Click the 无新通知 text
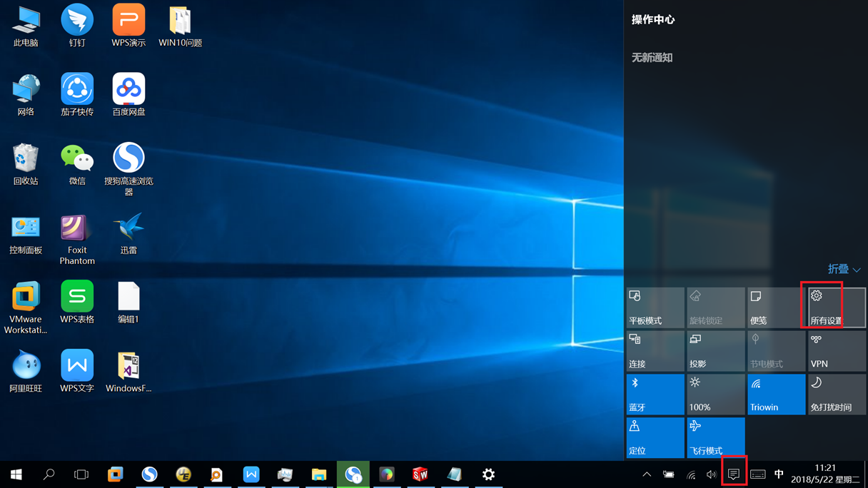Screen dimensions: 868x488 tap(652, 58)
